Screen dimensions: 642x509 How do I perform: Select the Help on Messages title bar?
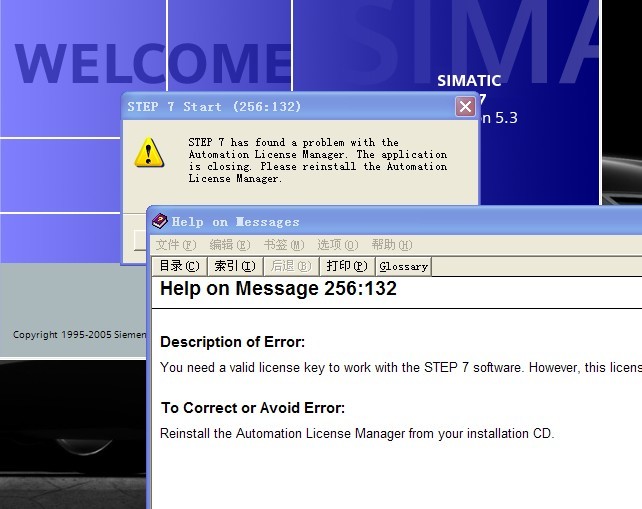coord(400,222)
